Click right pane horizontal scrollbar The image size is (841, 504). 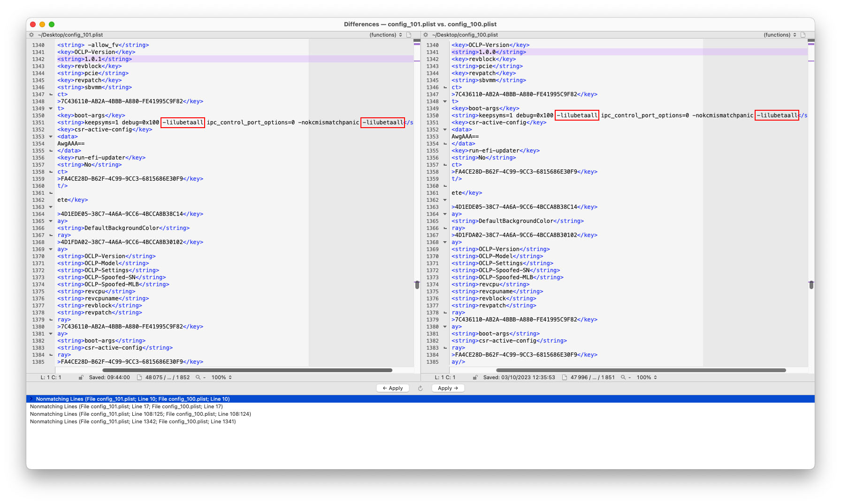point(641,370)
